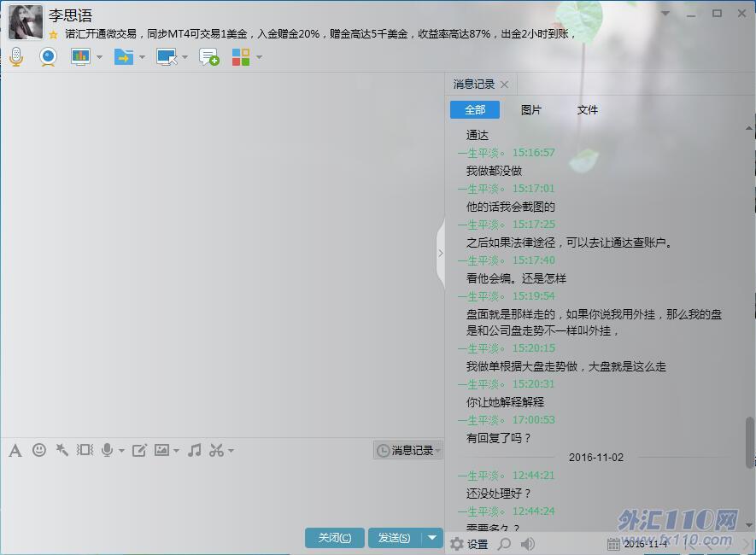Click the send file folder icon

point(124,57)
